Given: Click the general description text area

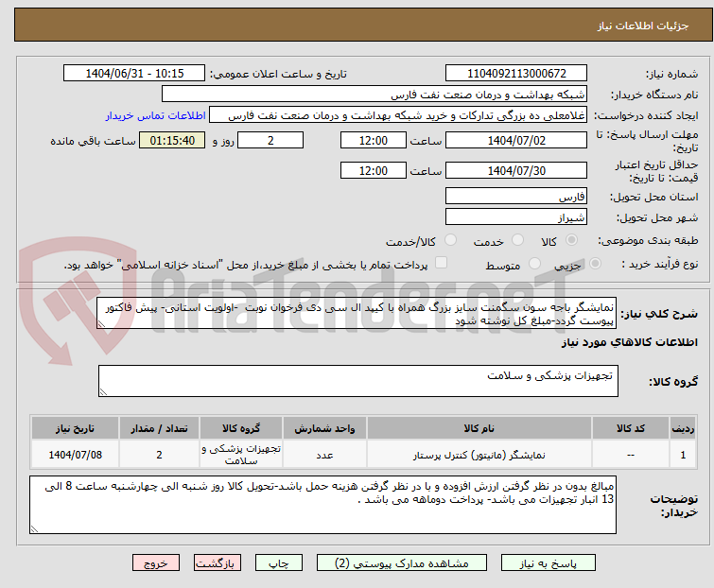Looking at the screenshot, I should coord(357,313).
